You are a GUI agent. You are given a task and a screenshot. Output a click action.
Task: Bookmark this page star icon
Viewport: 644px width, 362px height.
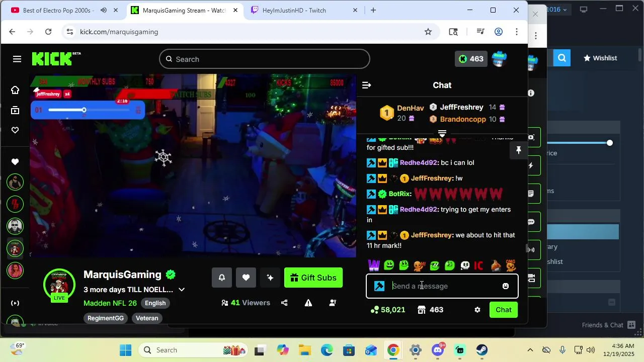point(428,32)
